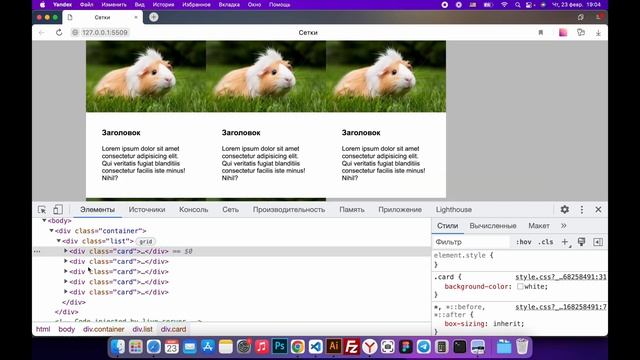Open the История menu in the menu bar
Viewport: 640px width, 360px height.
pyautogui.click(x=163, y=5)
